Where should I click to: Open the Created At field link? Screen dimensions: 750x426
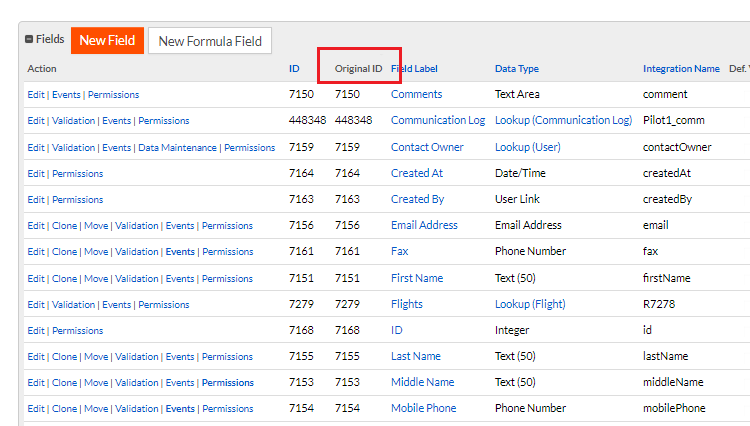point(417,173)
